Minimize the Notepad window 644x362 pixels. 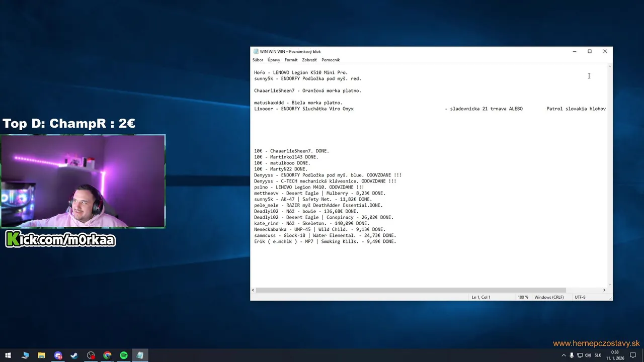coord(575,51)
